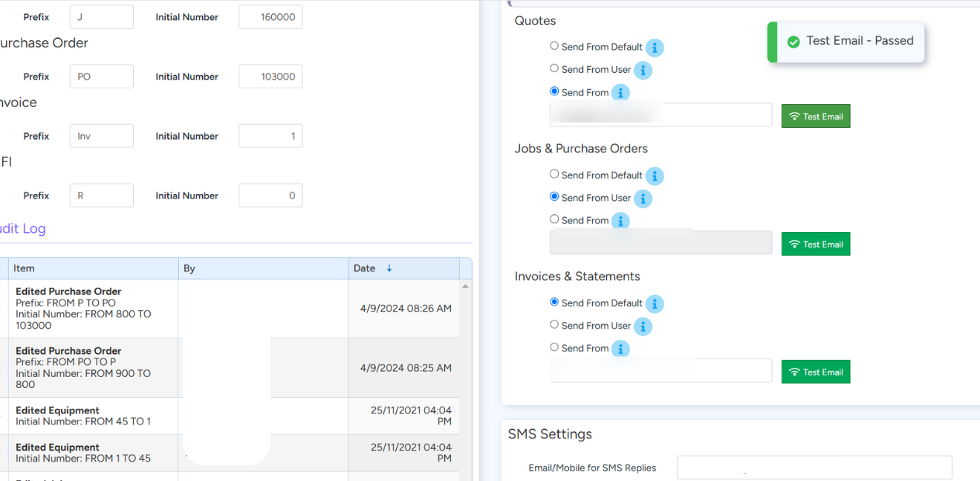
Task: Click info icon beside Invoices Send From Default
Action: point(654,304)
